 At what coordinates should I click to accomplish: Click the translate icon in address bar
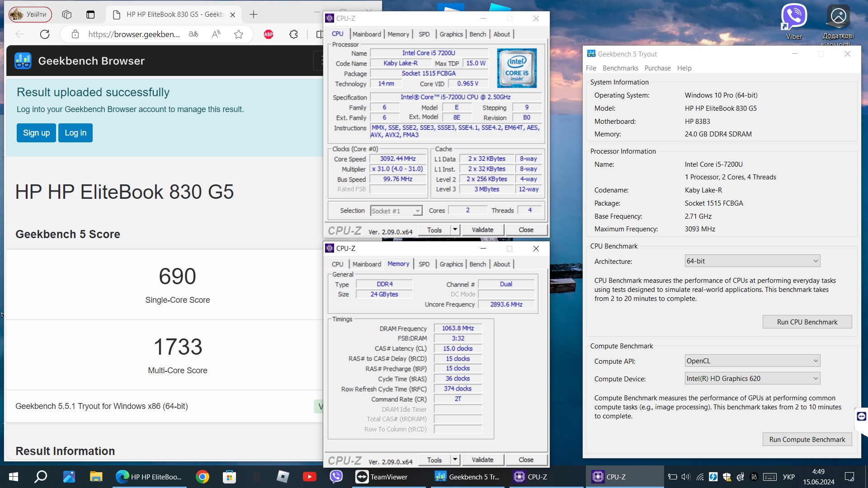[193, 34]
